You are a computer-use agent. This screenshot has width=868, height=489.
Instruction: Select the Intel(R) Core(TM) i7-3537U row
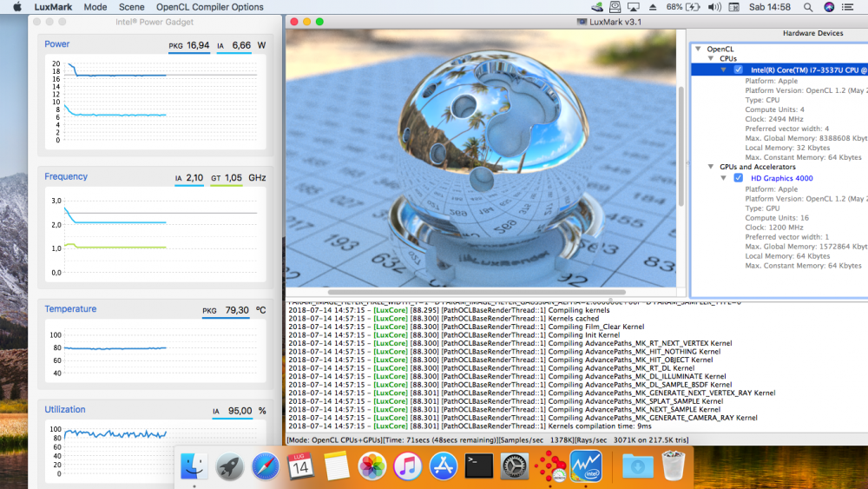[x=779, y=69]
